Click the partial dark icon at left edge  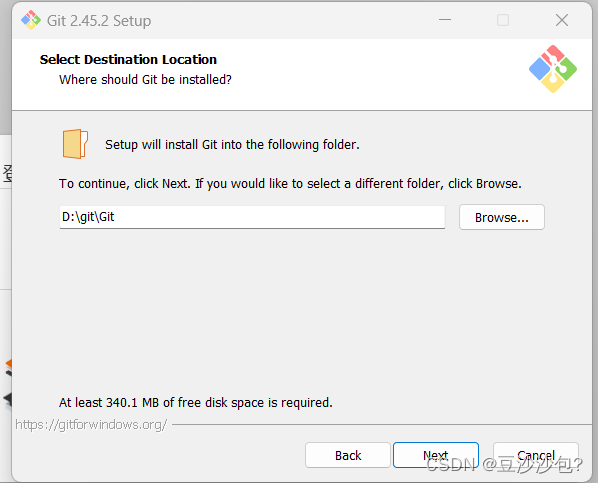pos(8,400)
